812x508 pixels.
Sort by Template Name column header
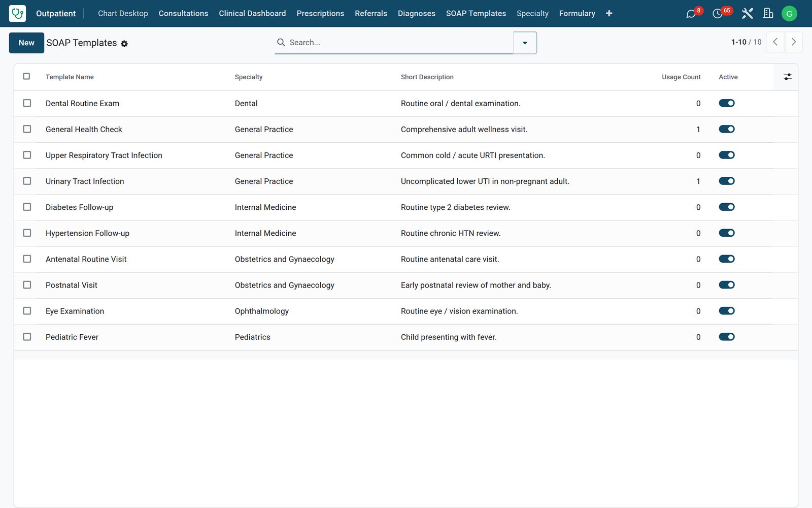[70, 77]
